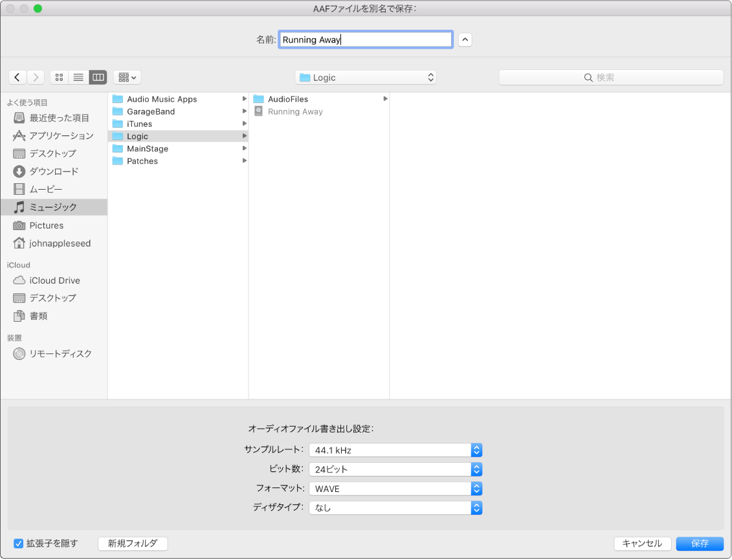Screen dimensions: 732x560
Task: Go back with the left chevron button
Action: pyautogui.click(x=17, y=78)
